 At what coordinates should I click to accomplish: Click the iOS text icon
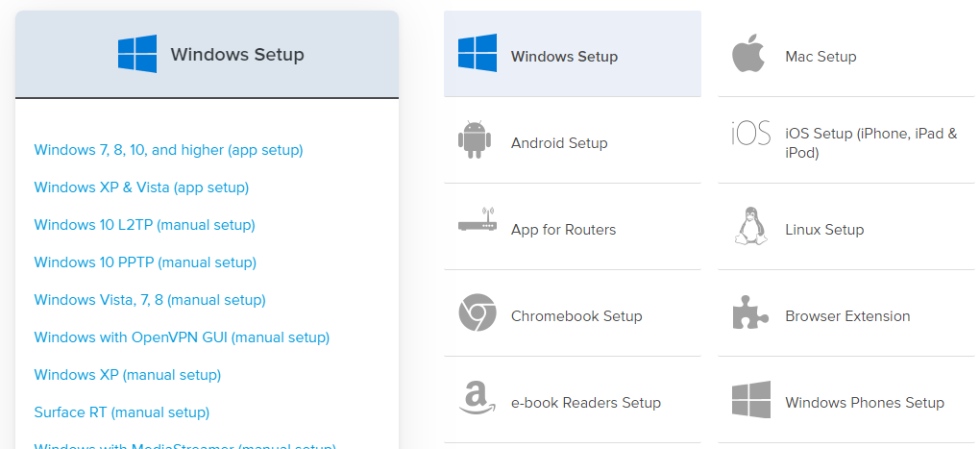[750, 134]
